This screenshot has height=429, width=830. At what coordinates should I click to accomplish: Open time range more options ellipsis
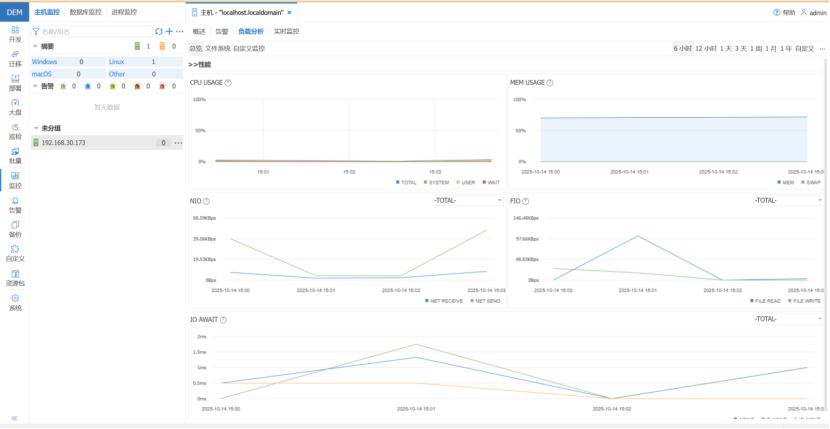click(822, 49)
